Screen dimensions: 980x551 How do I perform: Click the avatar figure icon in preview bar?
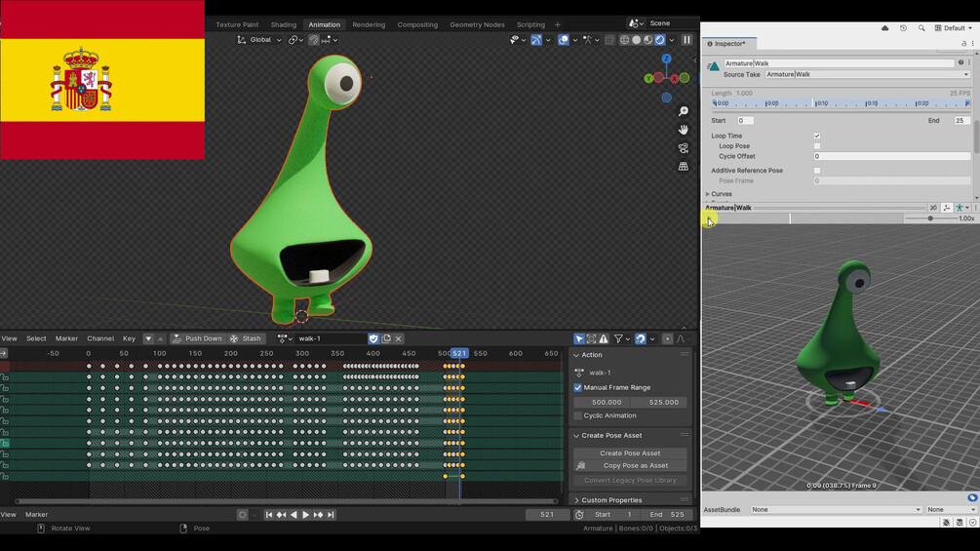pyautogui.click(x=960, y=208)
